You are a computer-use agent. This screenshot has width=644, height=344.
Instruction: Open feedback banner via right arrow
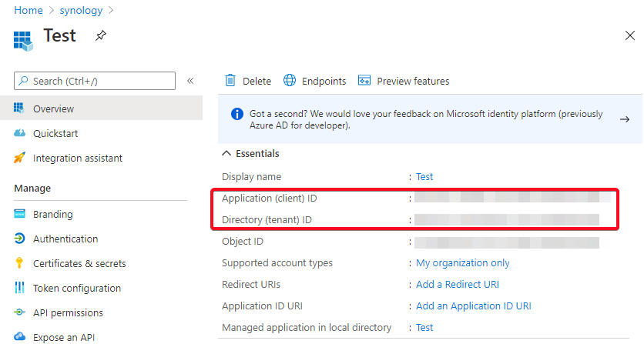click(x=625, y=119)
